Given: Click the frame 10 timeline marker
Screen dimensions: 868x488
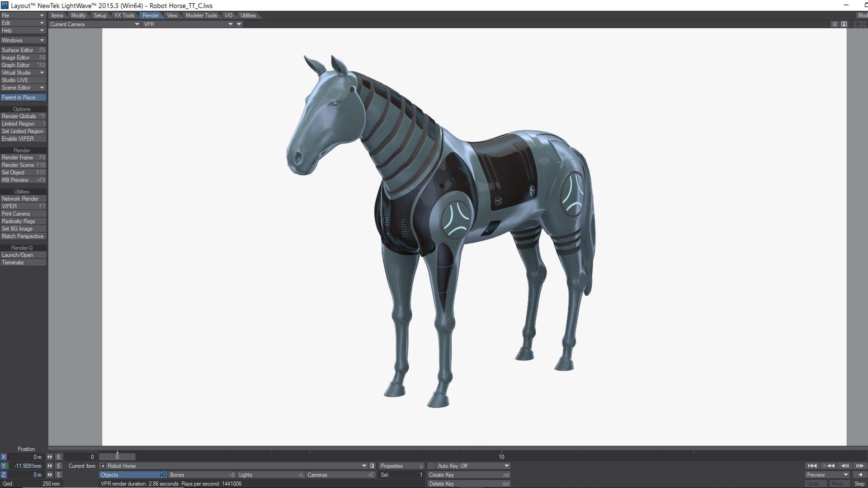Looking at the screenshot, I should click(x=501, y=457).
